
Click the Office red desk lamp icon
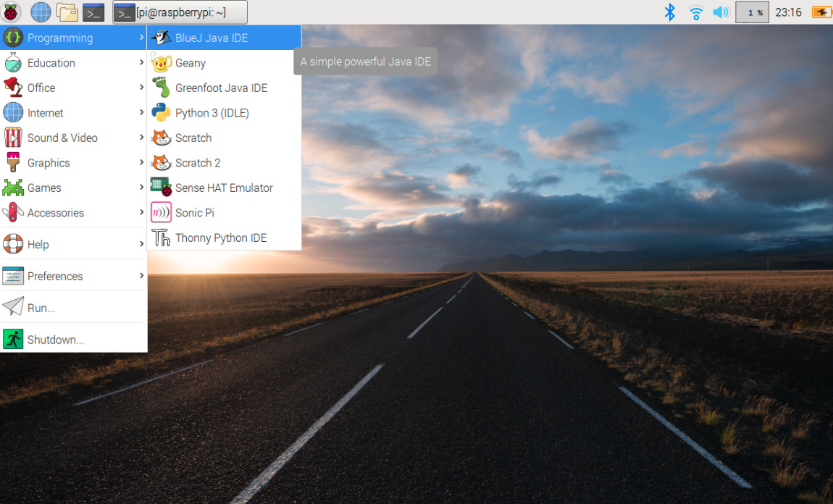13,88
